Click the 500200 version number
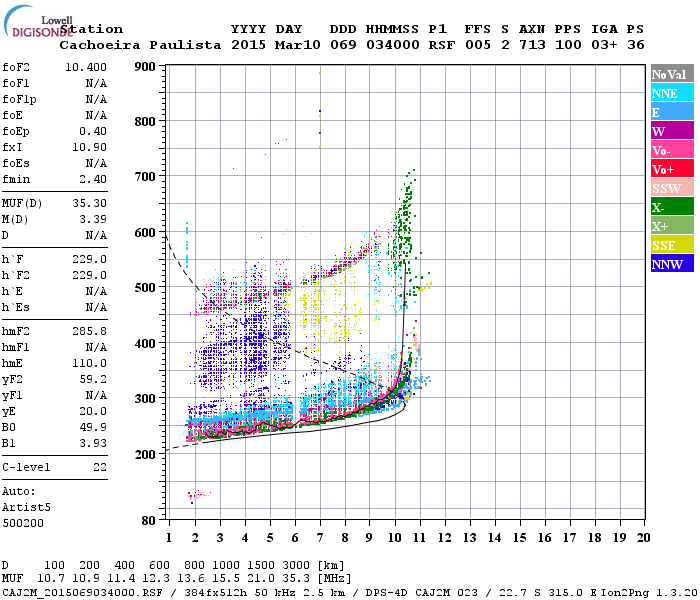Screen dimensions: 700x600 tap(23, 523)
